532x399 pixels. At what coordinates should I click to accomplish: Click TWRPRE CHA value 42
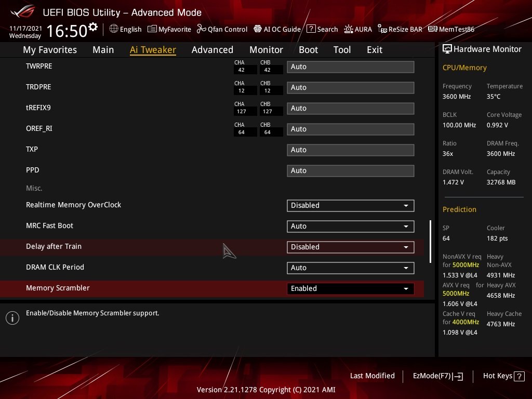(241, 70)
